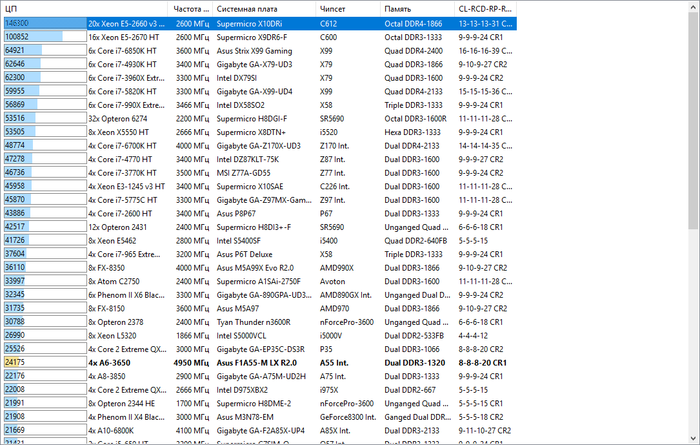Select the 6x Core i7-990X Extre... row
This screenshot has height=445, width=700.
click(x=260, y=105)
